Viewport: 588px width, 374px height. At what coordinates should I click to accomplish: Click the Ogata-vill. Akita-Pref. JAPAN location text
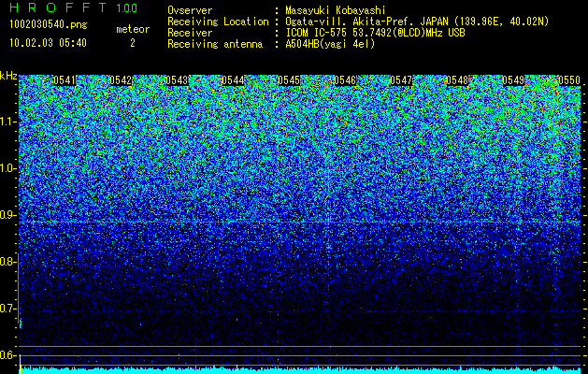tap(417, 22)
